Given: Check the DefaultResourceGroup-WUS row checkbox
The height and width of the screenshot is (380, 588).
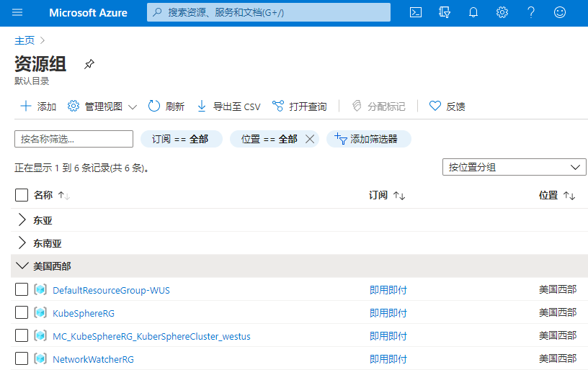Looking at the screenshot, I should tap(22, 289).
